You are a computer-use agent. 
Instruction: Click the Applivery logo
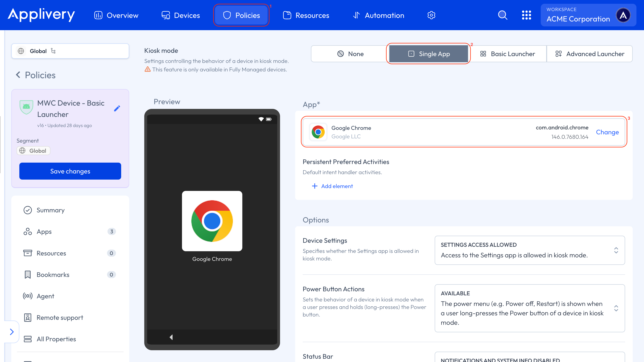click(41, 15)
